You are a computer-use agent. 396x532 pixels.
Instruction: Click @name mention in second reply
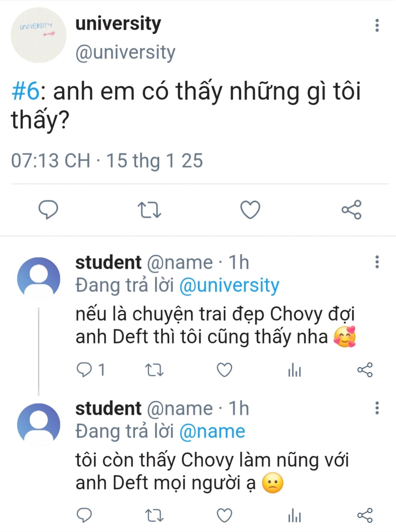click(x=212, y=432)
